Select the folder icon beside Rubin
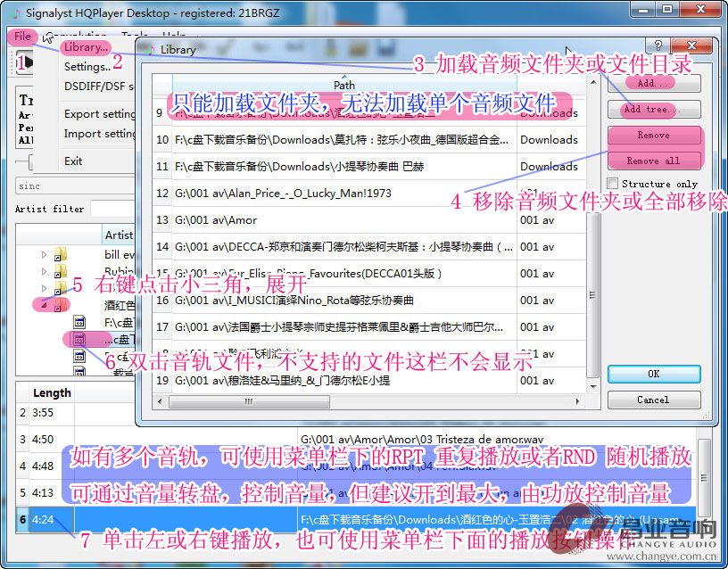 61,271
